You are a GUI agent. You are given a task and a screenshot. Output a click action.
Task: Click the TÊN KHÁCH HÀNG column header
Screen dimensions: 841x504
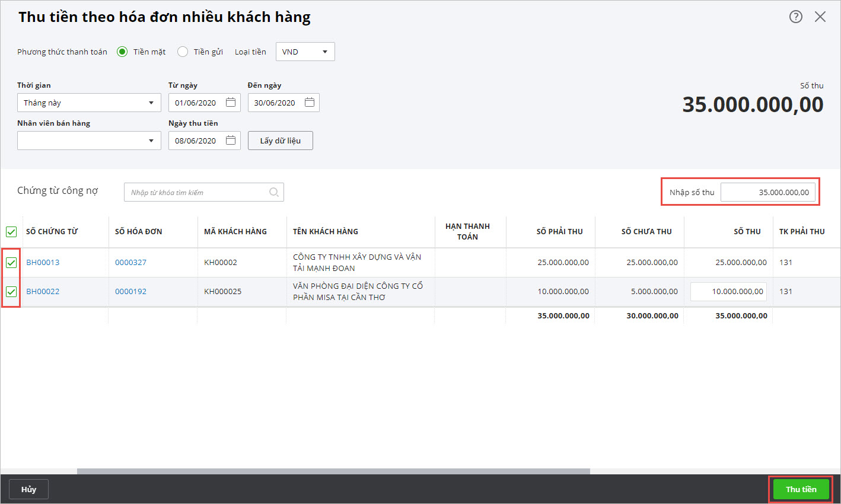326,231
